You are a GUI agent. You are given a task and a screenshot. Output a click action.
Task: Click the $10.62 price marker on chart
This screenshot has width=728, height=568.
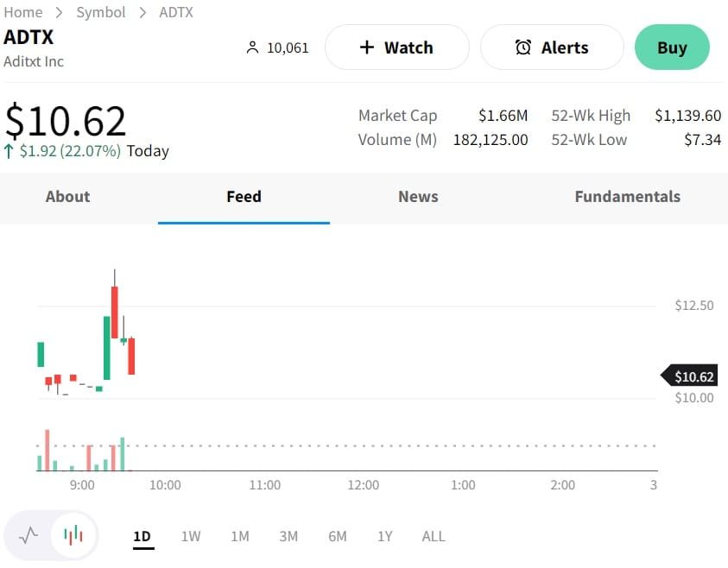pos(692,376)
